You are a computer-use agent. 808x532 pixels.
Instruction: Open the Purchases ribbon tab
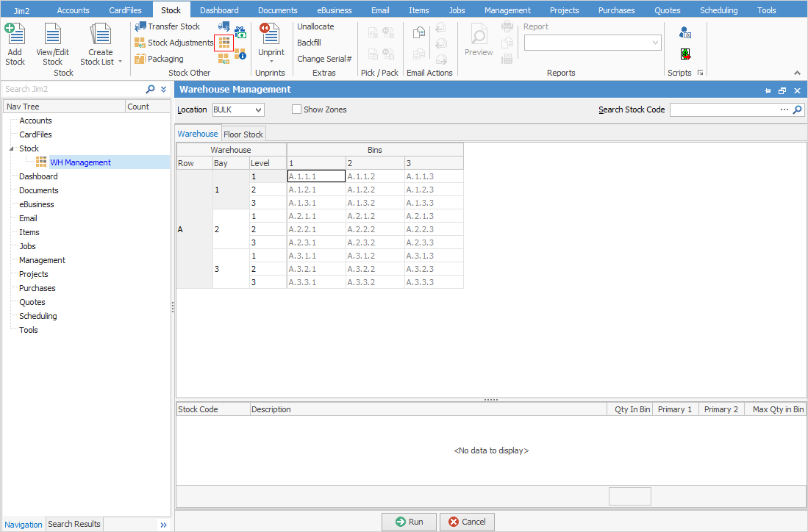click(x=615, y=10)
